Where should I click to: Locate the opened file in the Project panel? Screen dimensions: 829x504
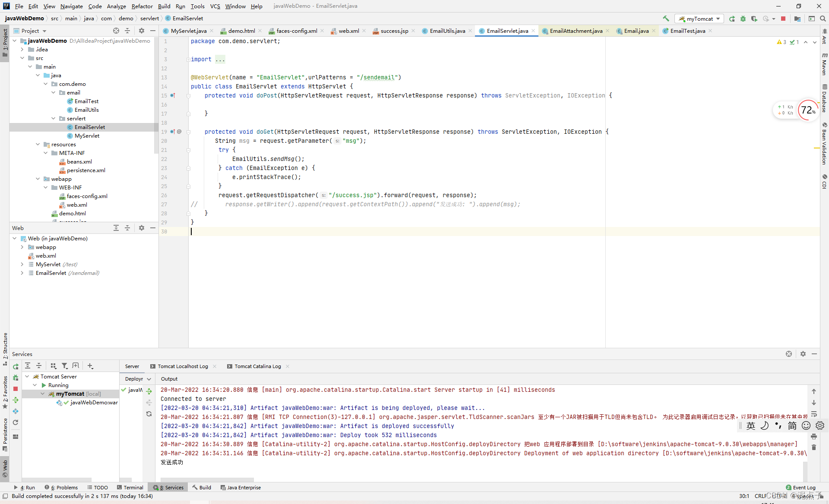click(x=116, y=31)
